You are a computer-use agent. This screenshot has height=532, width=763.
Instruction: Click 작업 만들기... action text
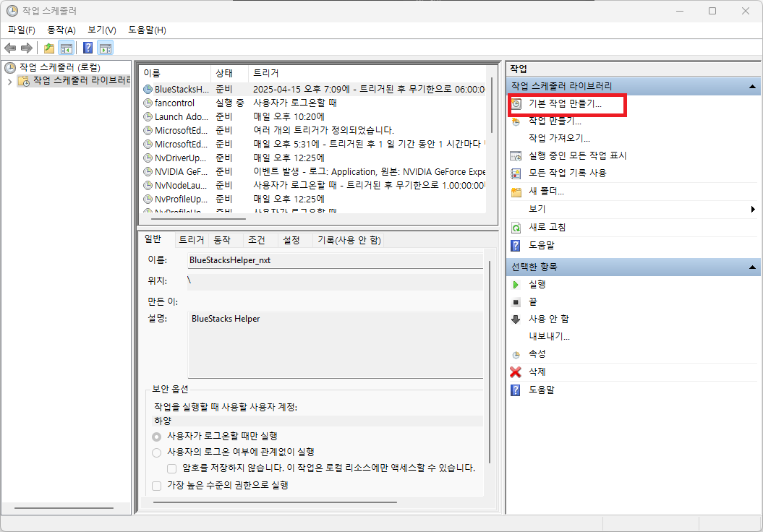point(555,121)
